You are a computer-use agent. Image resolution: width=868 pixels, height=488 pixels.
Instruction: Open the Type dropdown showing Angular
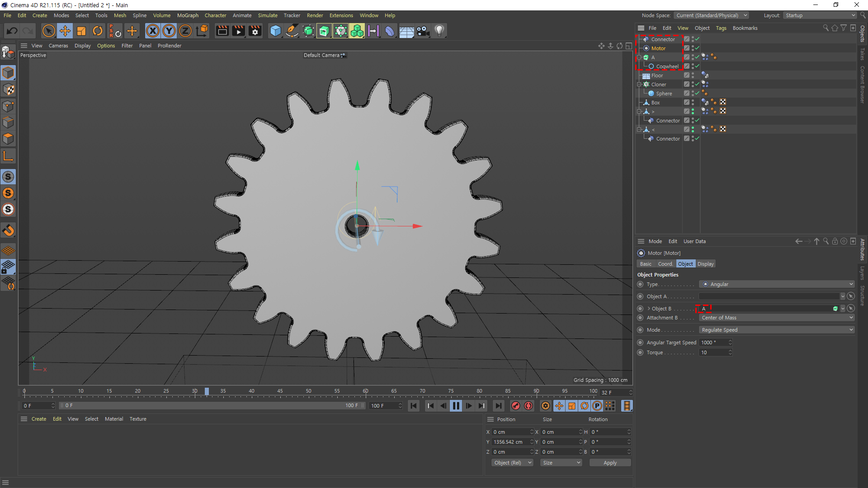coord(776,284)
